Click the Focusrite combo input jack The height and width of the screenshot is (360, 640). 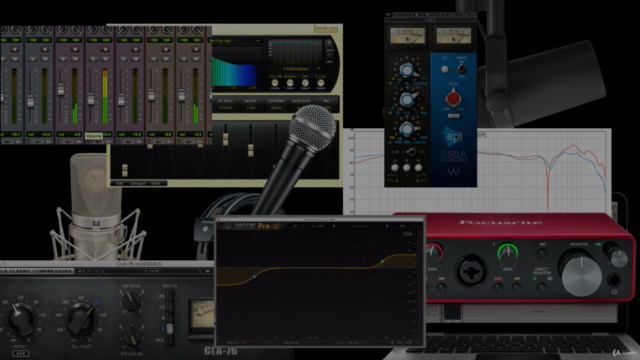(471, 271)
